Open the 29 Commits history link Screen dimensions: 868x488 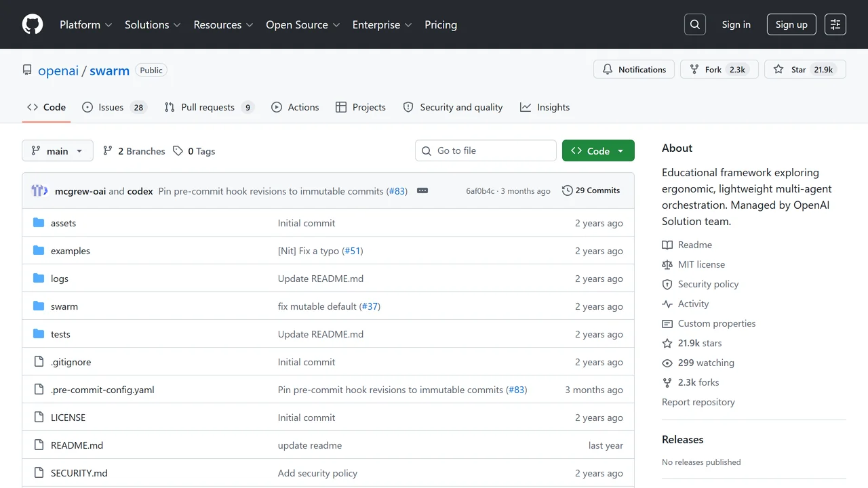(x=591, y=190)
